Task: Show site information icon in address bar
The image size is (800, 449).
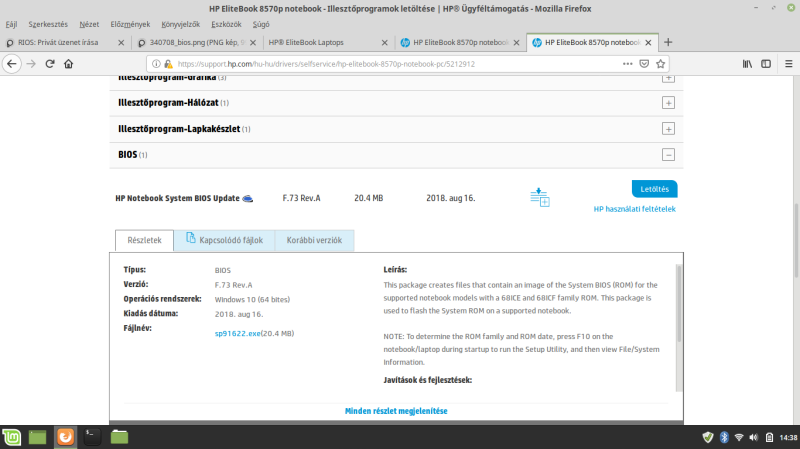Action: (156, 64)
